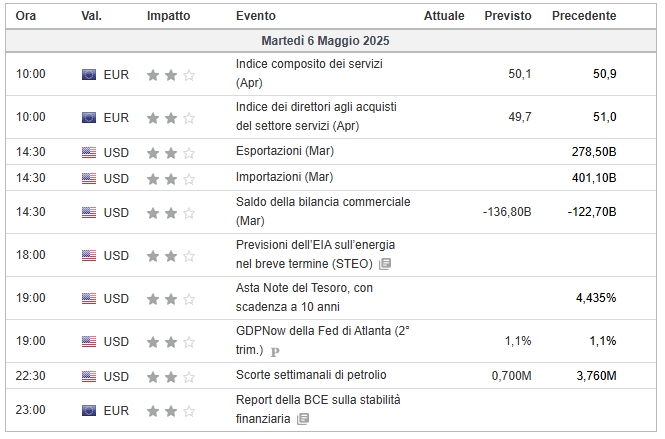Click the EU flag at 23:00
Viewport: 665px width, 439px height.
click(89, 411)
